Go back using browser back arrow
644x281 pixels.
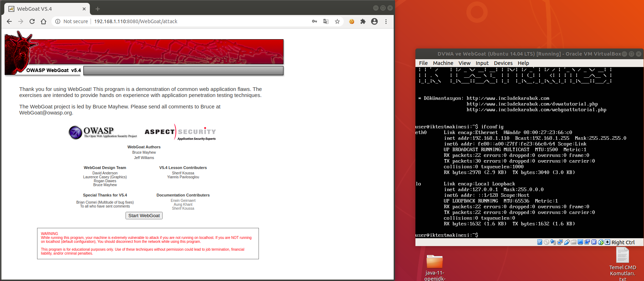(9, 21)
